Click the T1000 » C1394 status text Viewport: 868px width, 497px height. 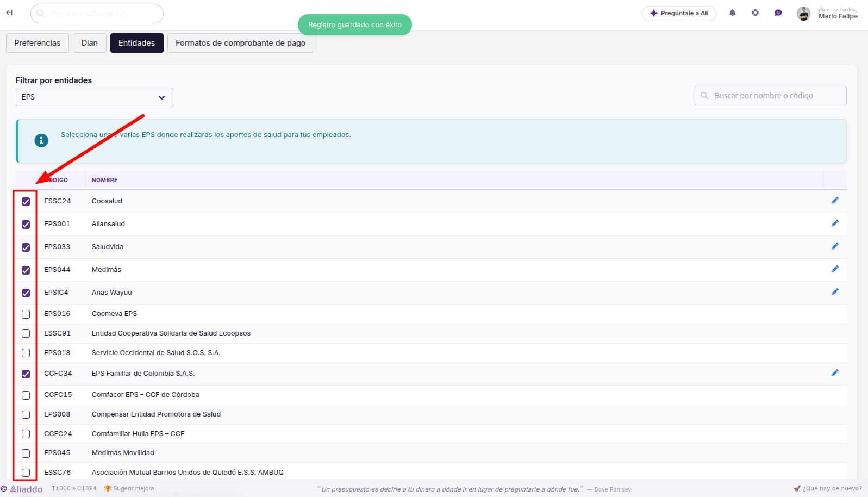[74, 488]
